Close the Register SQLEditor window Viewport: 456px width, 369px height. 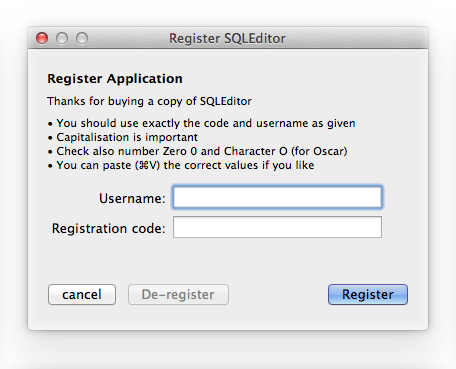coord(42,38)
